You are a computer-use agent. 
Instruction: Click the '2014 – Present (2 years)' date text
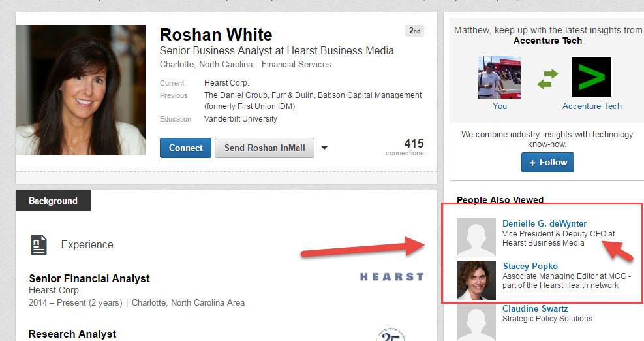point(76,303)
